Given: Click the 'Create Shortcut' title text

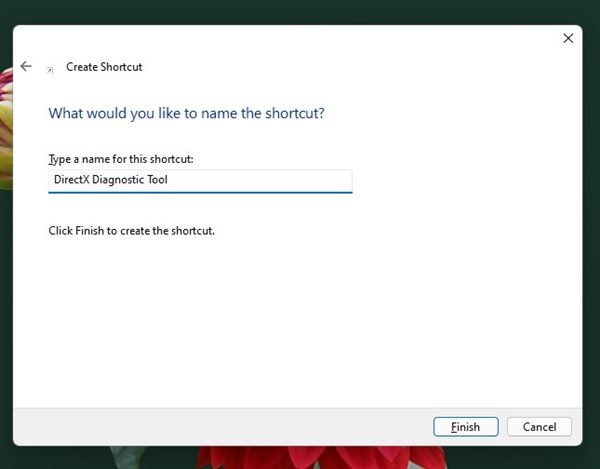Looking at the screenshot, I should (x=104, y=67).
